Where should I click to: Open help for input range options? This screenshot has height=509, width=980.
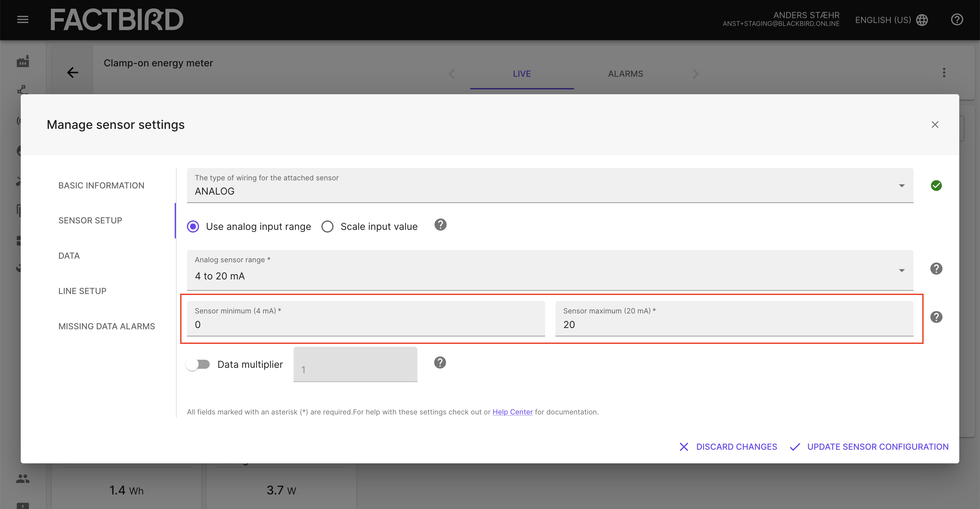click(440, 225)
